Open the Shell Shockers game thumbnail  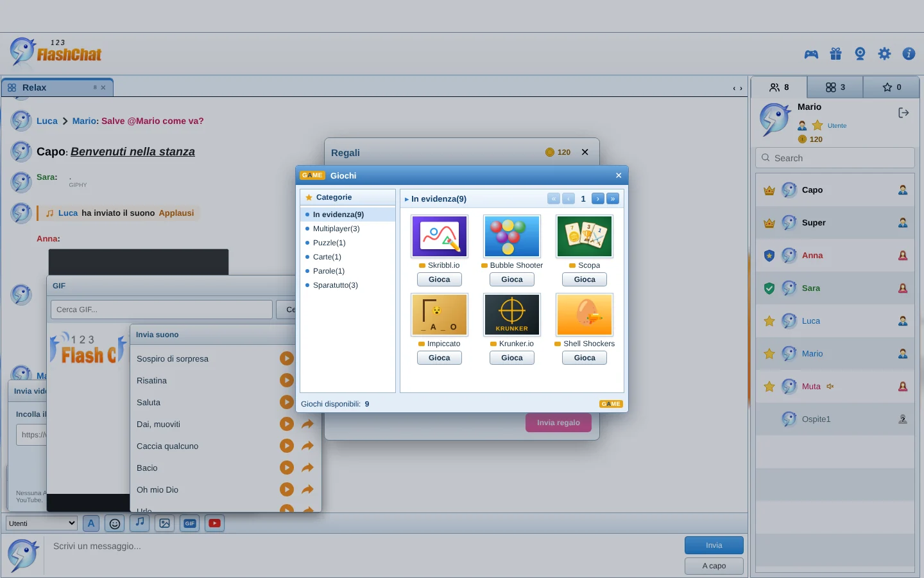pos(585,315)
